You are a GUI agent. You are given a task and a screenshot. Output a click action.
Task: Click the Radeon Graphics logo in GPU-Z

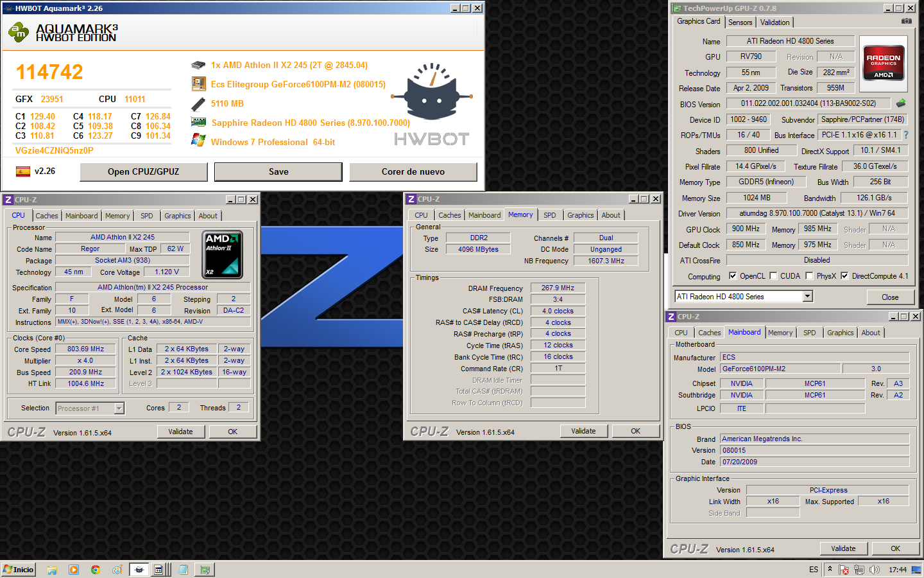pos(884,62)
